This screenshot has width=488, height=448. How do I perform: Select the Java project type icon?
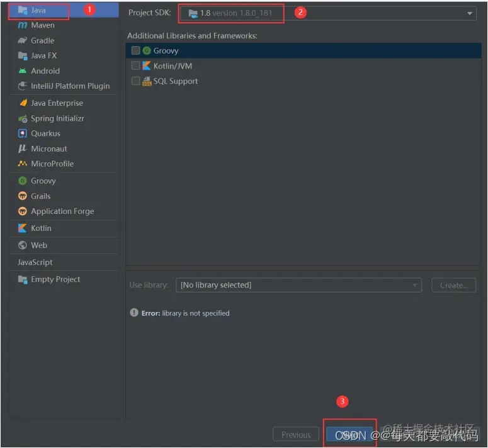(x=23, y=10)
